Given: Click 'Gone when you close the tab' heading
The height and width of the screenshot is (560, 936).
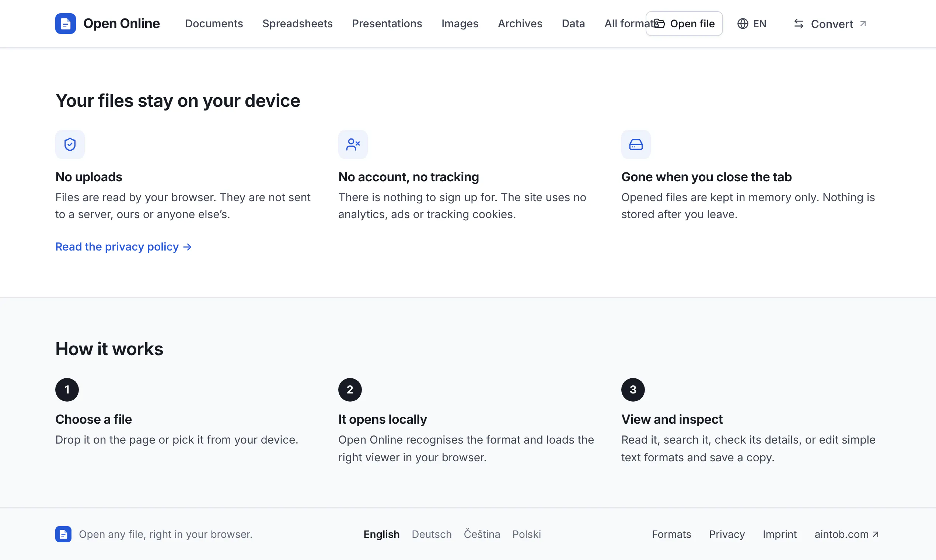Looking at the screenshot, I should coord(706,176).
